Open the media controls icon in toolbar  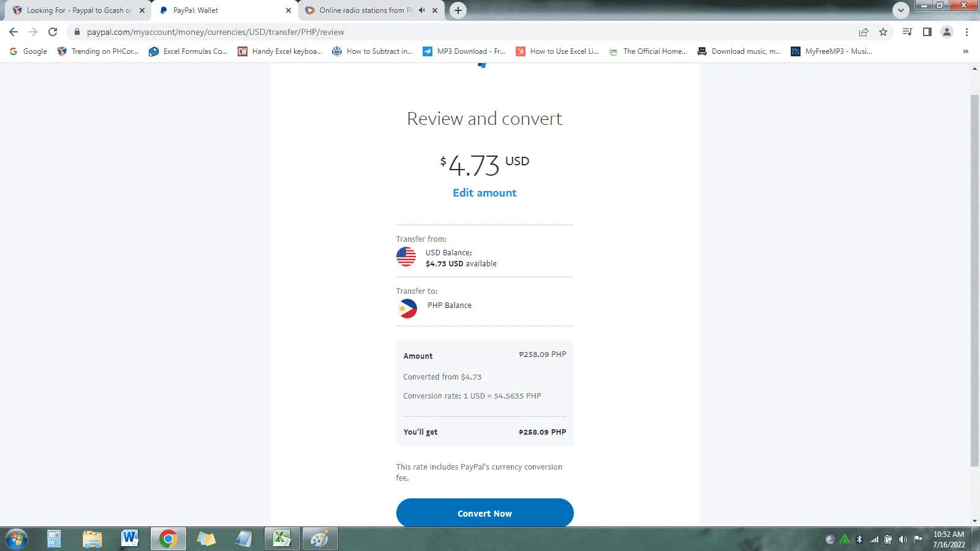coord(908,32)
